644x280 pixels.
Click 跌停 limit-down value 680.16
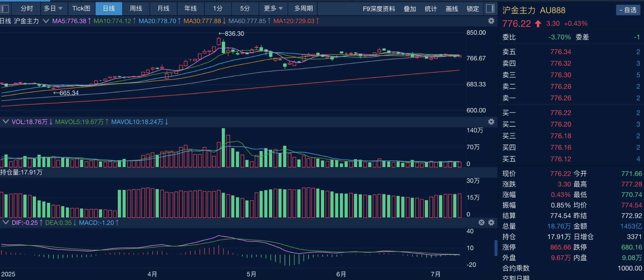click(x=632, y=247)
